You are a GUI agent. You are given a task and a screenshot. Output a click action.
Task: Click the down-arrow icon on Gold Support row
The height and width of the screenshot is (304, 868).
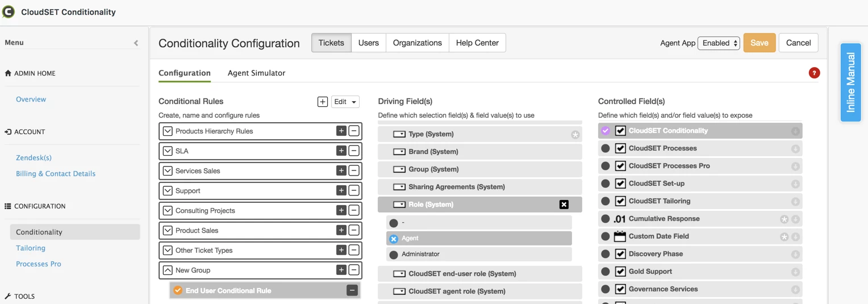tap(795, 272)
